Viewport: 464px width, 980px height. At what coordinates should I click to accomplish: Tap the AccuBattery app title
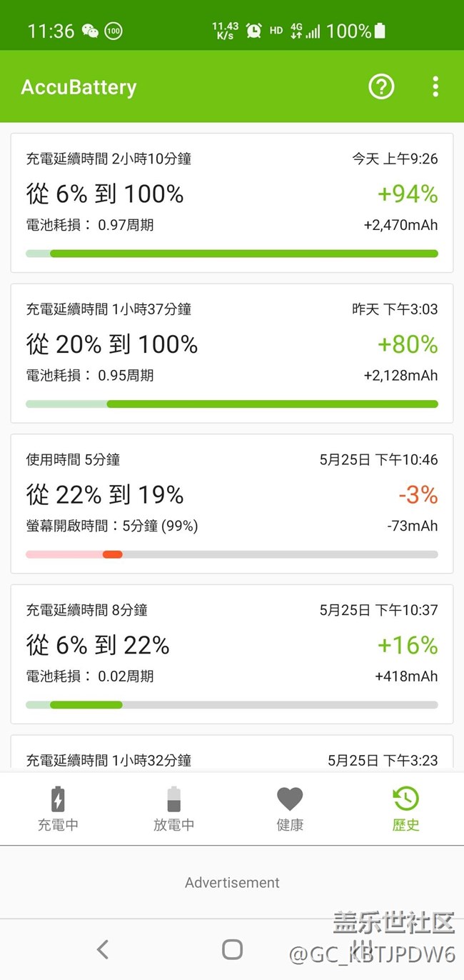(79, 87)
